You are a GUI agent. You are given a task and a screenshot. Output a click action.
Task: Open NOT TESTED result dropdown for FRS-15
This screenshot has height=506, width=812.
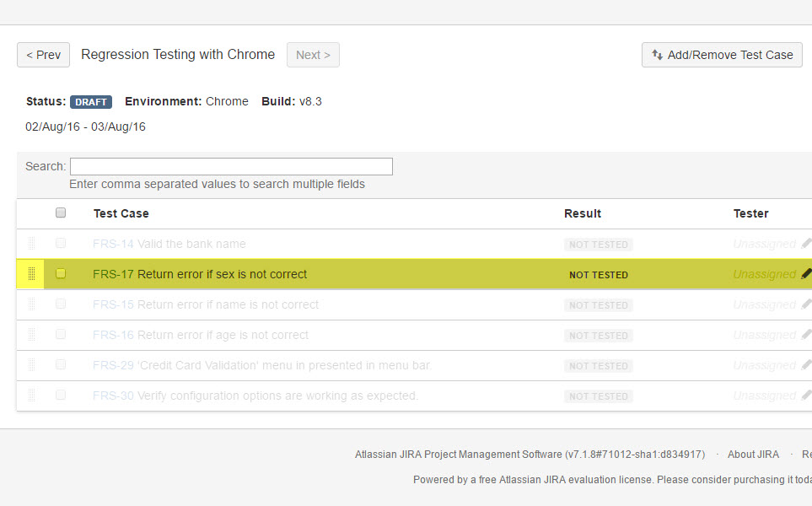(598, 305)
